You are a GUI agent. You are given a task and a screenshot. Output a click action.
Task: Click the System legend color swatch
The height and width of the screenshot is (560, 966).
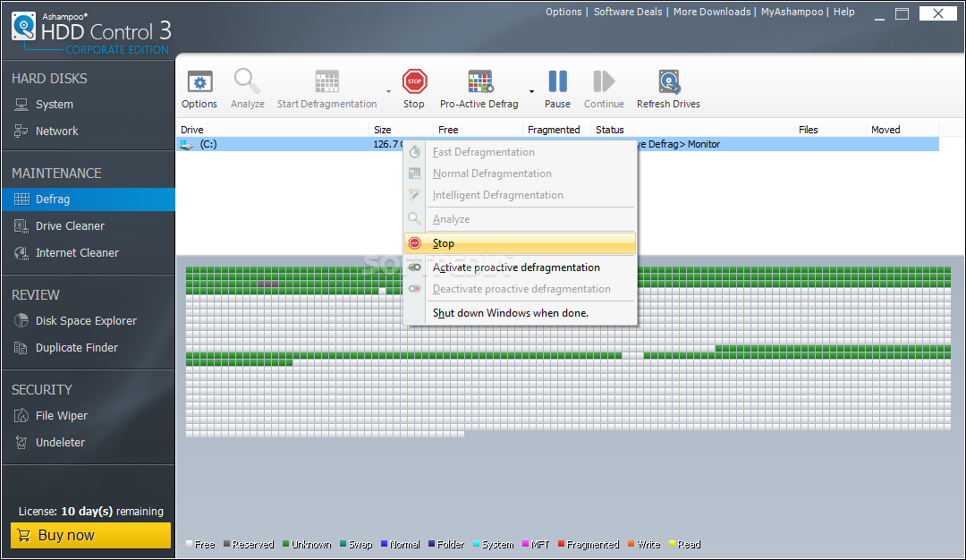coord(476,544)
